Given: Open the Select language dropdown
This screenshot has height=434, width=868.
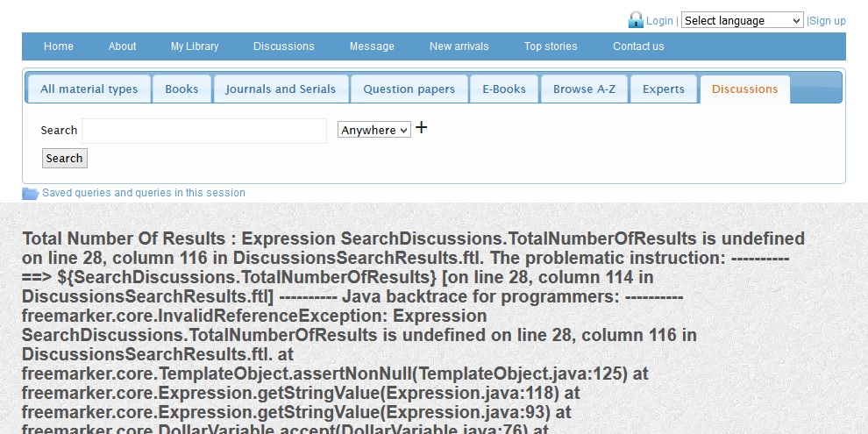Looking at the screenshot, I should tap(742, 20).
